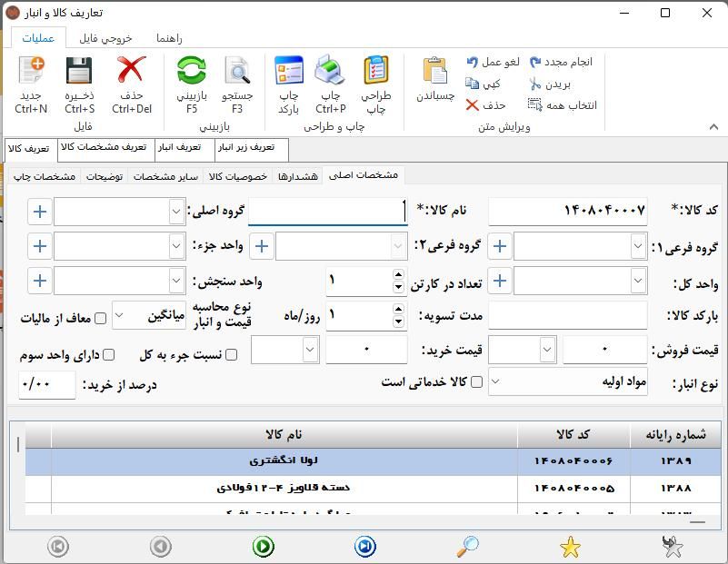Click the درصد از خرید input field

coord(47,384)
